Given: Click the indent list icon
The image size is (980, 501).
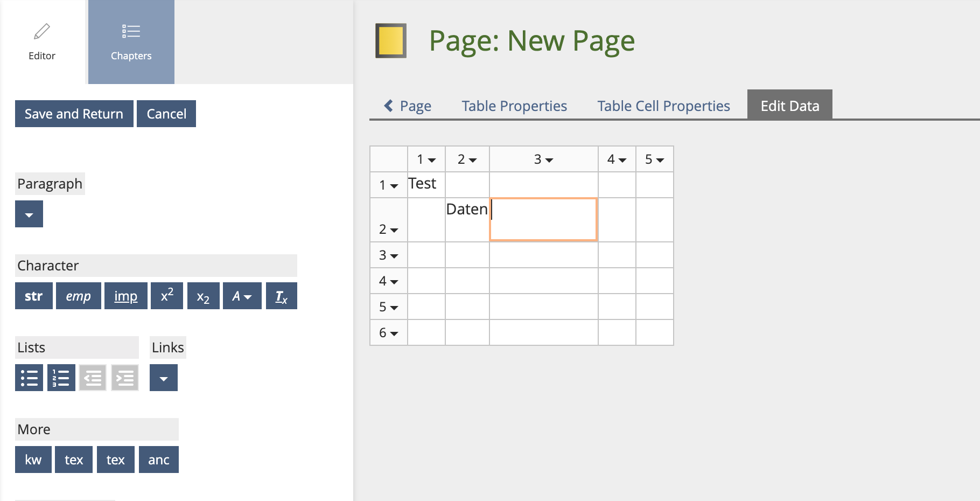Looking at the screenshot, I should click(125, 378).
